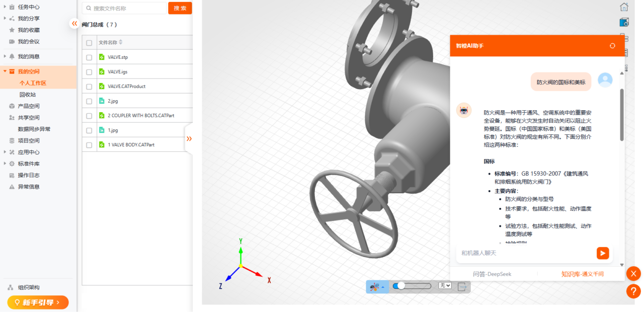The width and height of the screenshot is (644, 312).
Task: Click the exit arrow icon in viewer toolbar
Action: [x=462, y=286]
